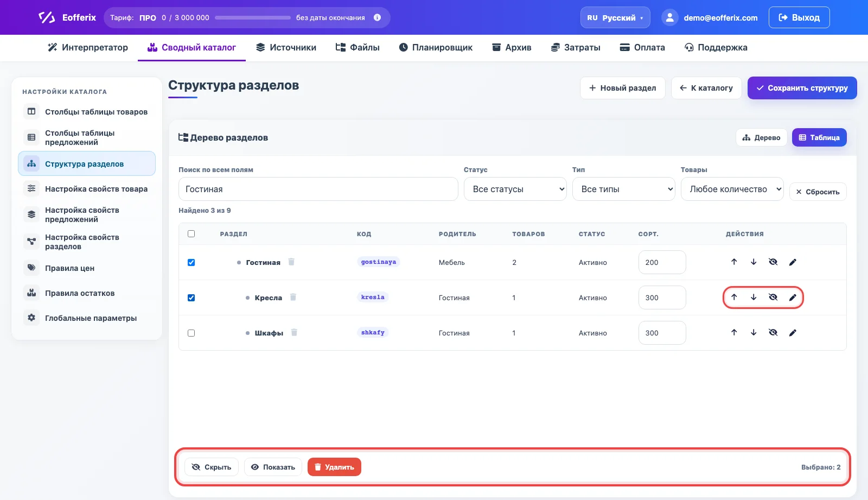Open the Источники tab
The image size is (868, 500).
click(286, 48)
